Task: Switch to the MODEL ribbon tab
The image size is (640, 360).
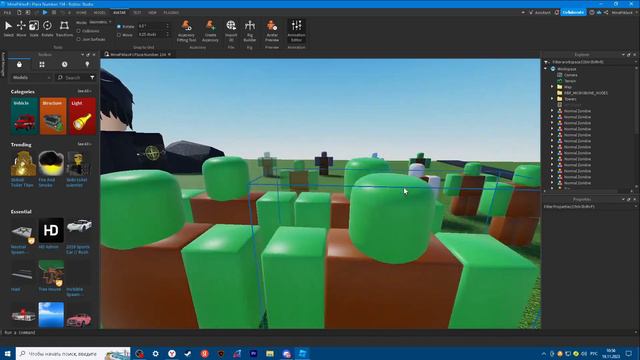Action: tap(100, 13)
